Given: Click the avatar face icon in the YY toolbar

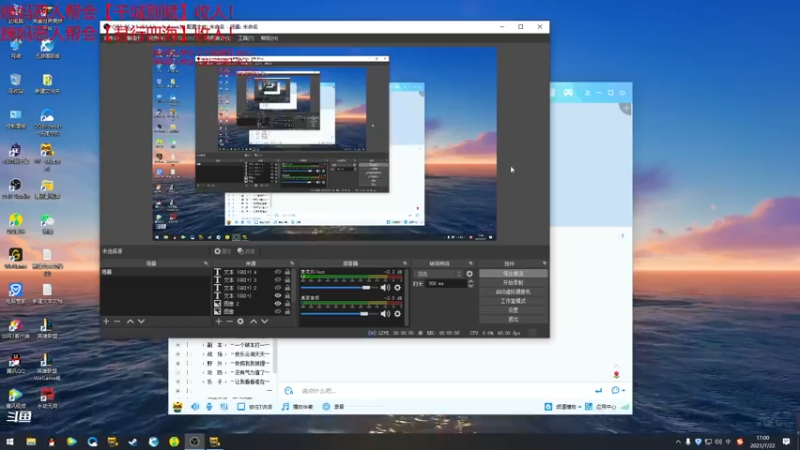Looking at the screenshot, I should (x=178, y=407).
